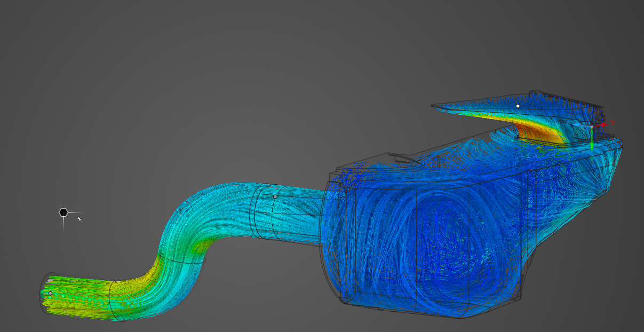This screenshot has width=644, height=332.
Task: Click the small pushpin icon near hexagon
Action: 79,219
